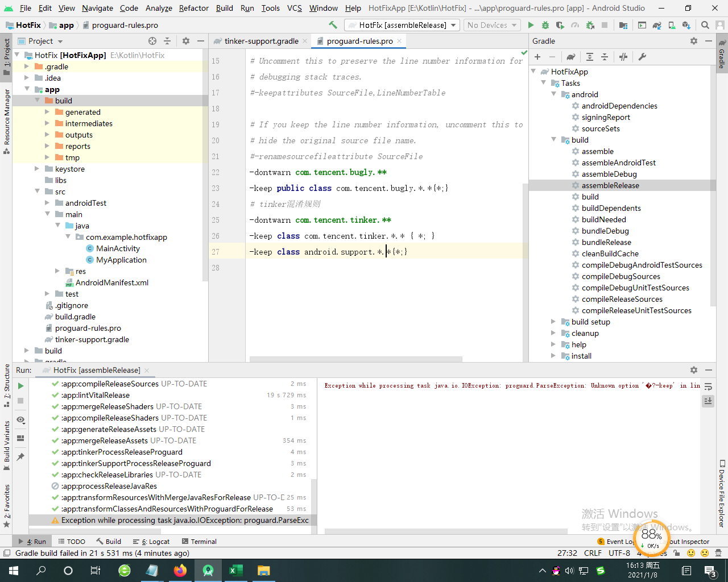Close the tinker-support.gradle editor tab
Image resolution: width=728 pixels, height=582 pixels.
[x=305, y=41]
